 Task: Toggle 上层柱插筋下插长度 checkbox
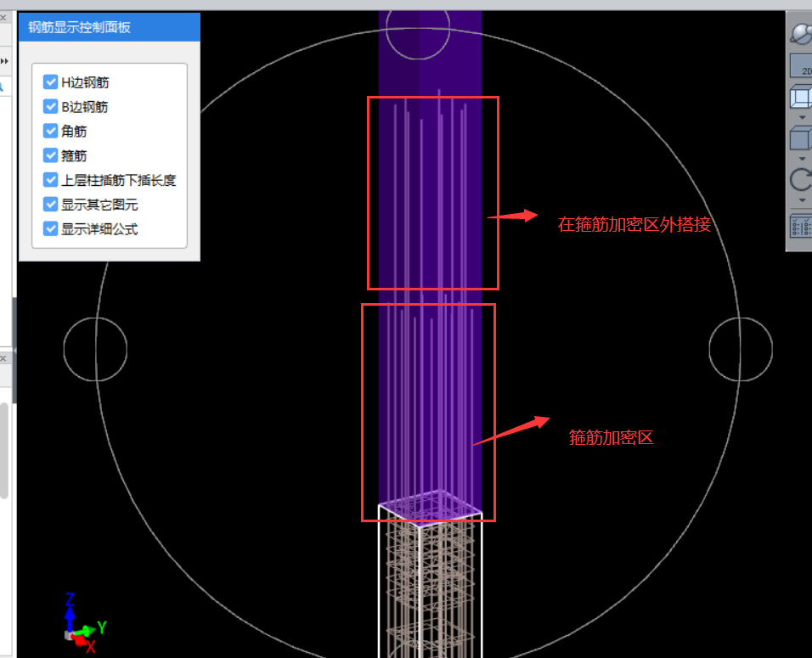50,180
